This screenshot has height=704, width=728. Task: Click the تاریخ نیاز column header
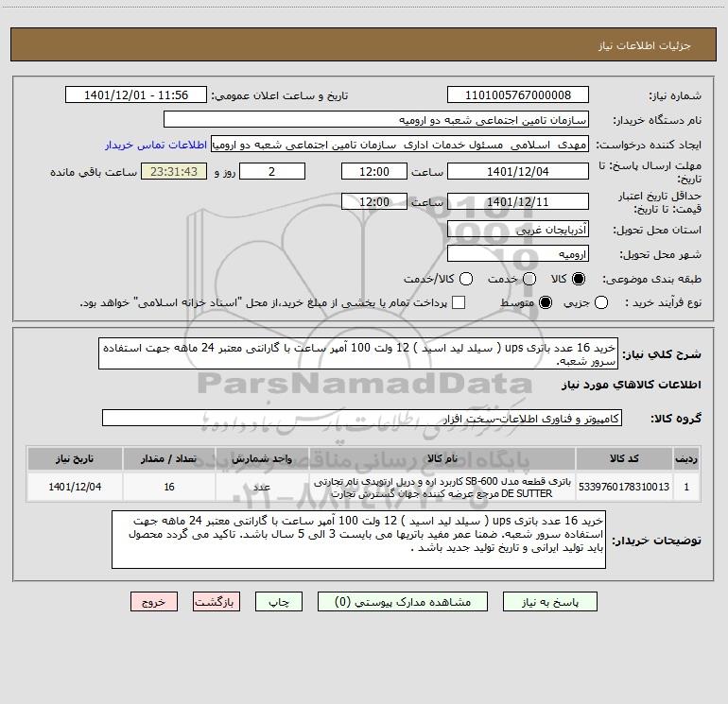point(75,459)
